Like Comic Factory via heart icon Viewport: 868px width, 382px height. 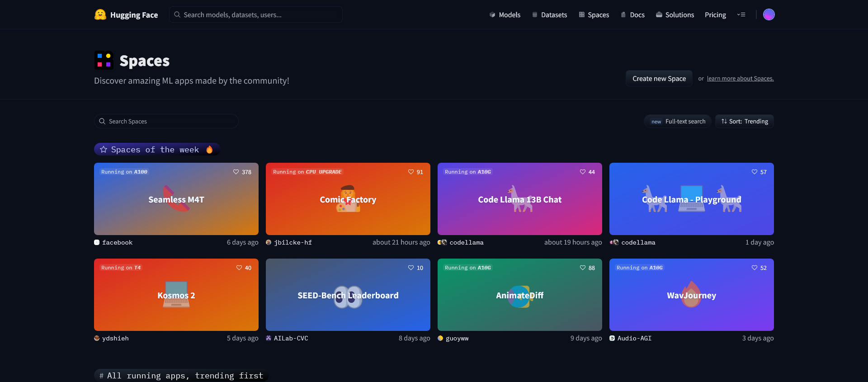(x=411, y=172)
